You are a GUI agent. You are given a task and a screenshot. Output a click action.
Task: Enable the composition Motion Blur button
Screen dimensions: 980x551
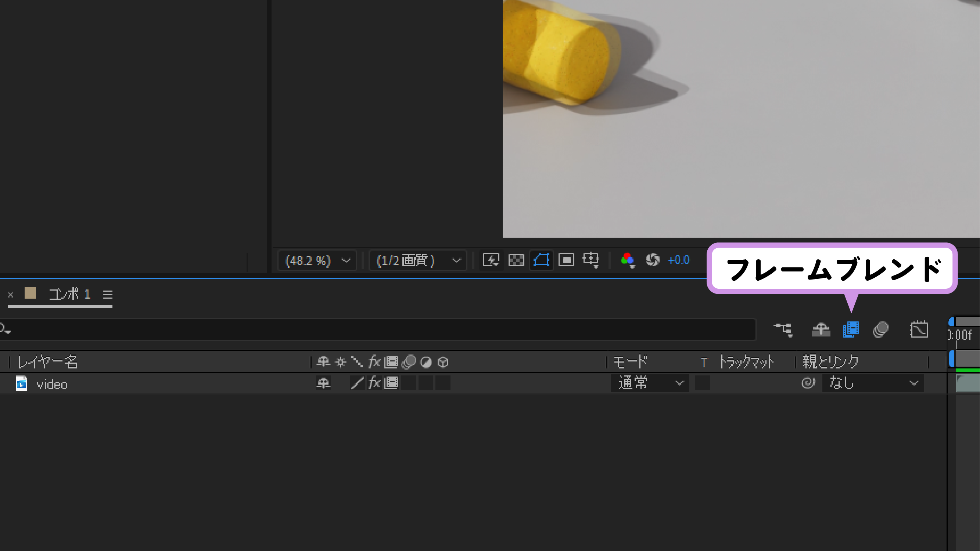tap(880, 329)
